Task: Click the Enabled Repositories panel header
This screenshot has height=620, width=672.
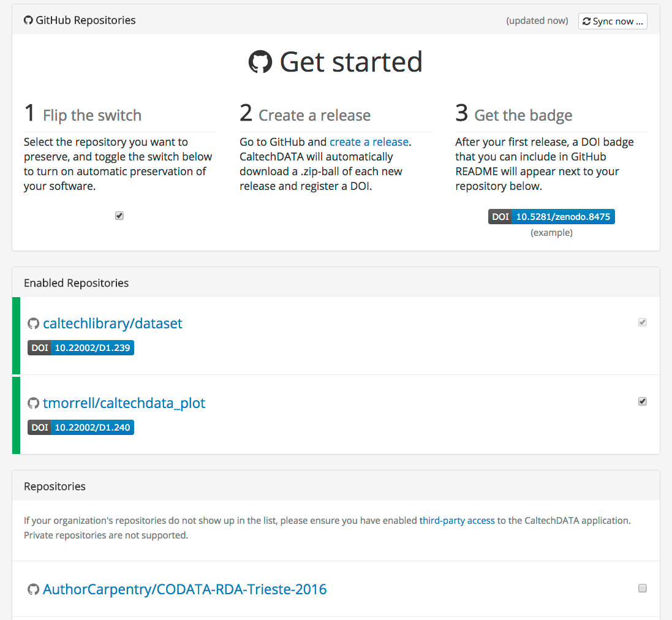Action: pyautogui.click(x=336, y=282)
